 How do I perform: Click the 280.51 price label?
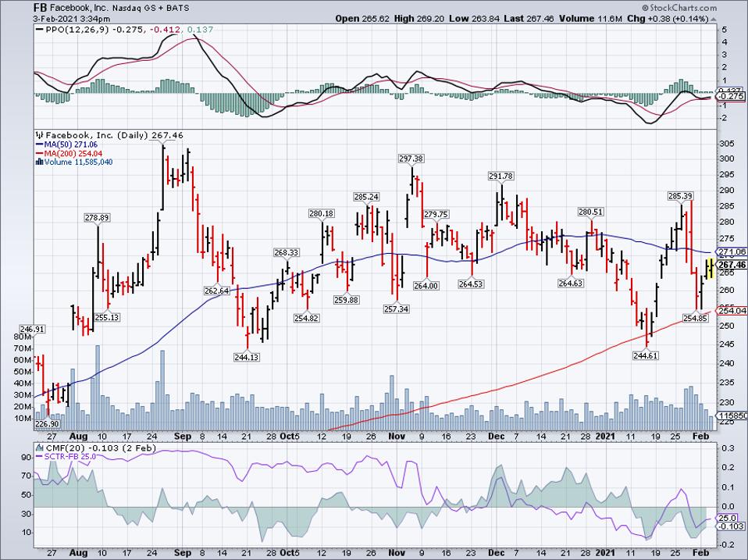click(x=590, y=212)
